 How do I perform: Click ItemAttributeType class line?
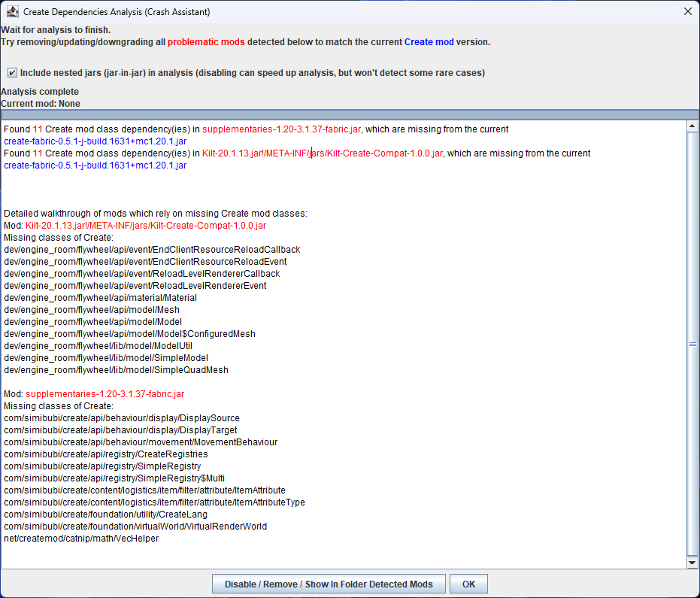coord(154,503)
